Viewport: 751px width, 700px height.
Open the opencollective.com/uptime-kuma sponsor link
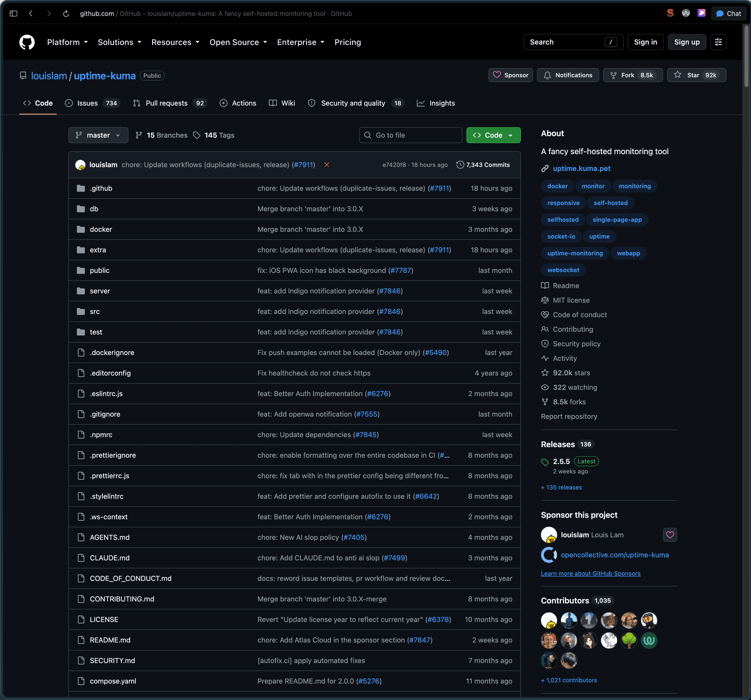(x=614, y=555)
